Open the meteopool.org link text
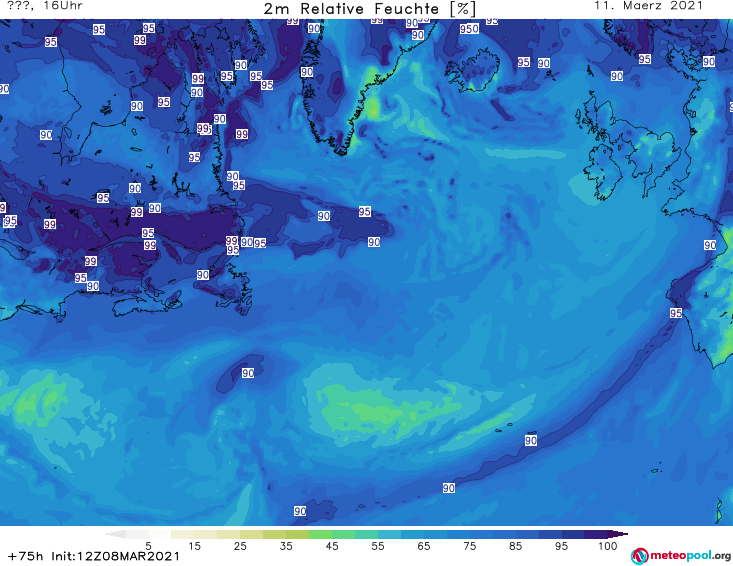Screen dimensions: 733x566 [690, 556]
